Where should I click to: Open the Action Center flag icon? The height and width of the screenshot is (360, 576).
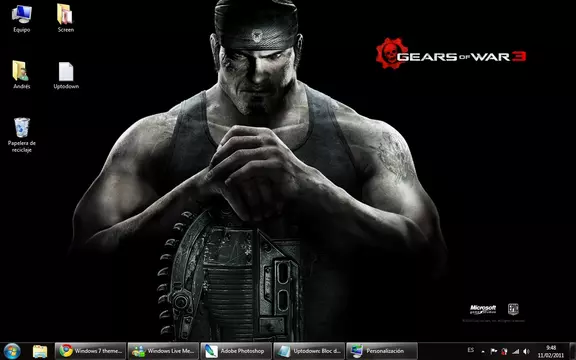494,352
